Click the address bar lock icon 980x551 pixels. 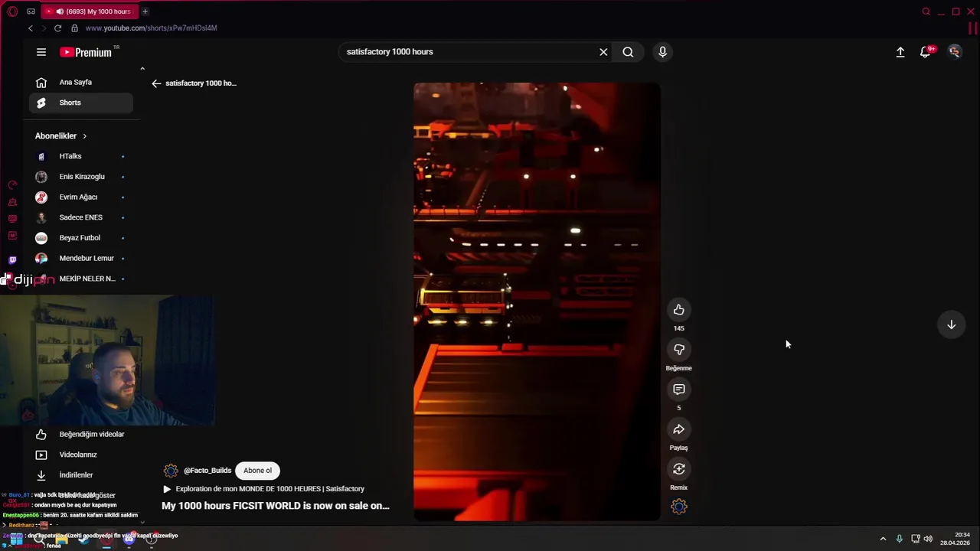(74, 28)
